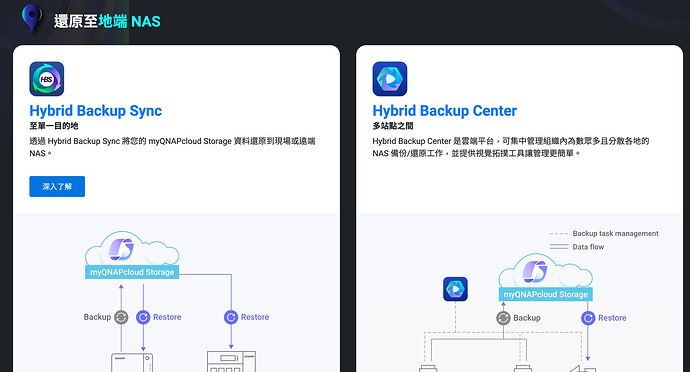Click the rackmount NAS device in left diagram

click(231, 361)
